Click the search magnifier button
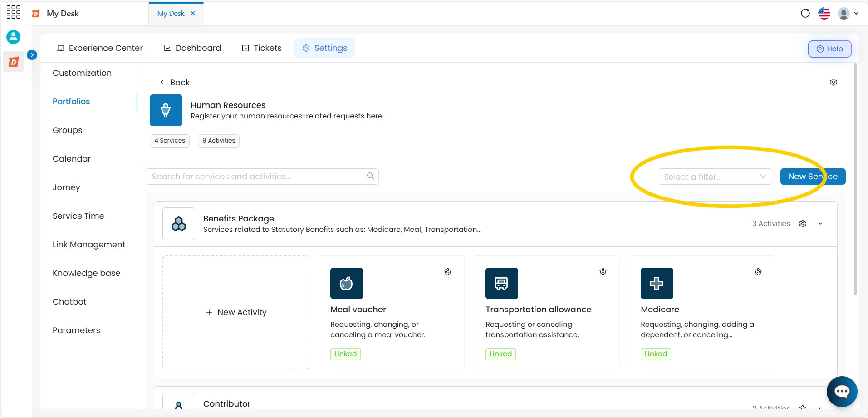Image resolution: width=868 pixels, height=418 pixels. click(371, 176)
